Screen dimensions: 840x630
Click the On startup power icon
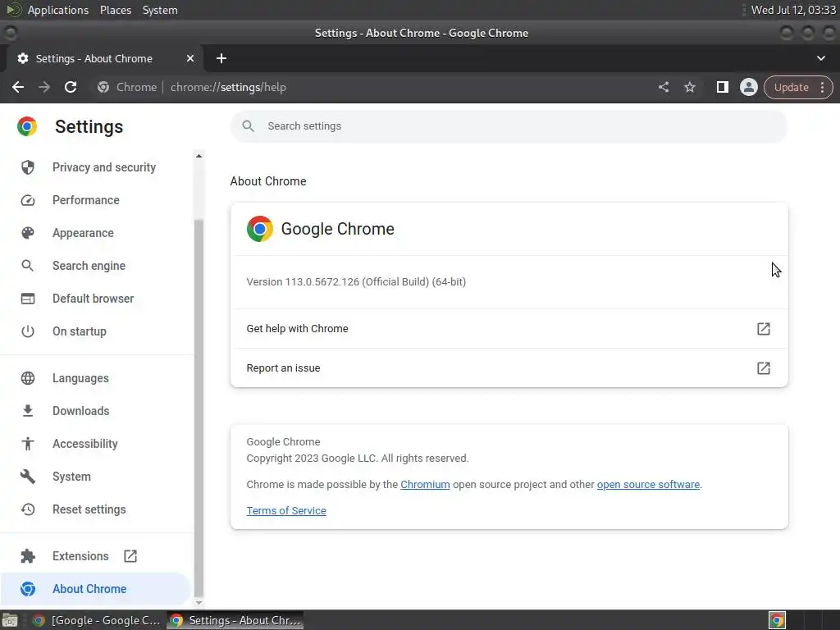(x=27, y=331)
